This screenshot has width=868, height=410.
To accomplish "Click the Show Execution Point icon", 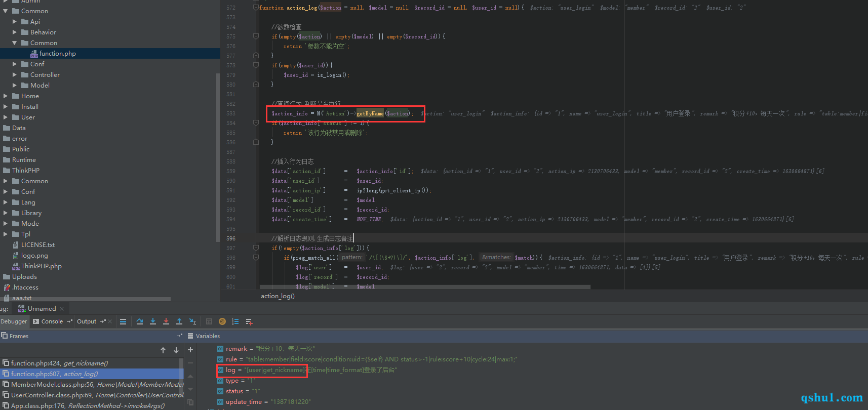I will coord(123,321).
